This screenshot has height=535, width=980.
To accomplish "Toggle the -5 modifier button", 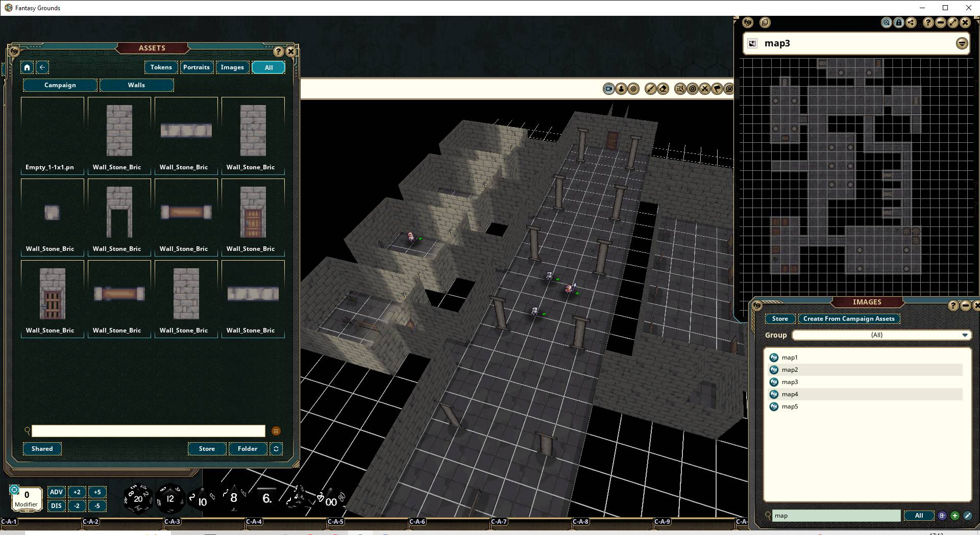I will pos(97,506).
